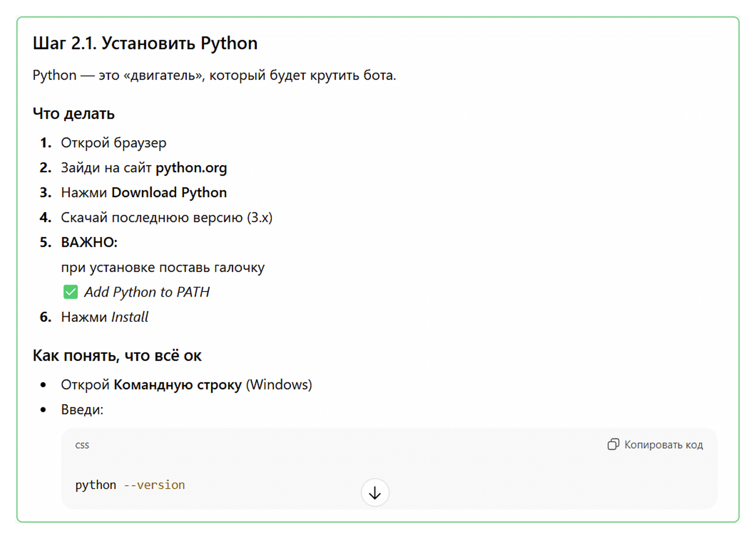This screenshot has width=756, height=539.
Task: Click the word "python" in the code block
Action: tap(95, 485)
